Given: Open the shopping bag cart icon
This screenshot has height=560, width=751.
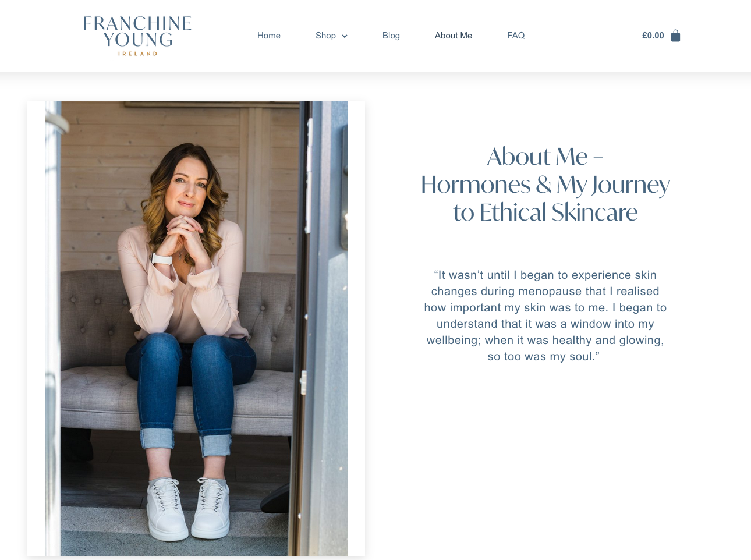Looking at the screenshot, I should coord(675,36).
